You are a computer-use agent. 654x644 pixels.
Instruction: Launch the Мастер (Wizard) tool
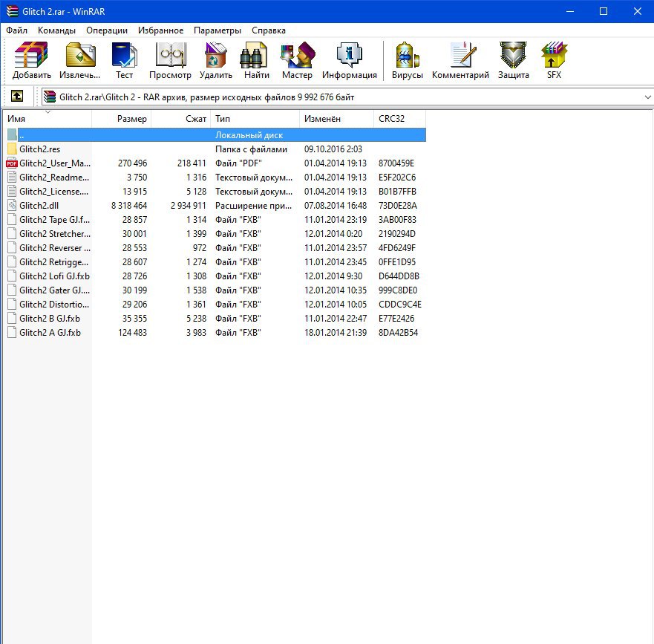297,60
